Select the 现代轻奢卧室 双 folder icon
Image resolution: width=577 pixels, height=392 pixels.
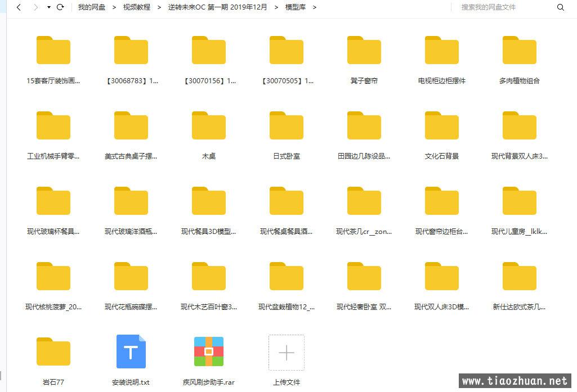tap(364, 276)
